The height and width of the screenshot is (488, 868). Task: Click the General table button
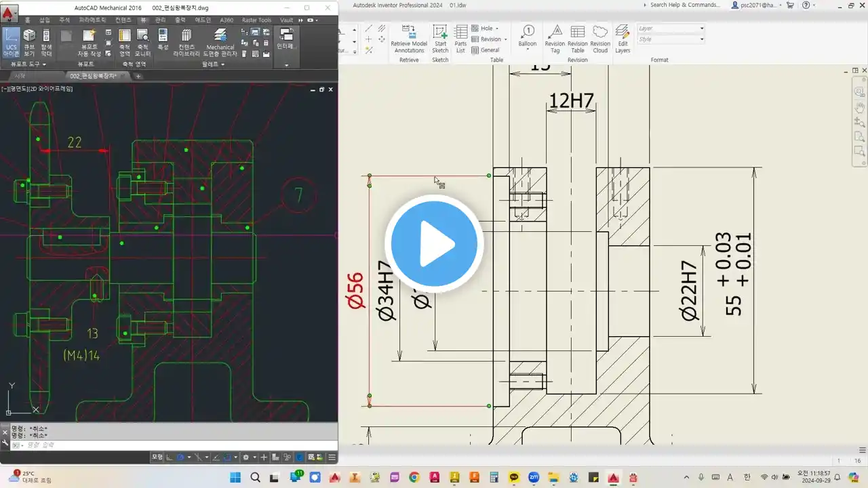486,50
